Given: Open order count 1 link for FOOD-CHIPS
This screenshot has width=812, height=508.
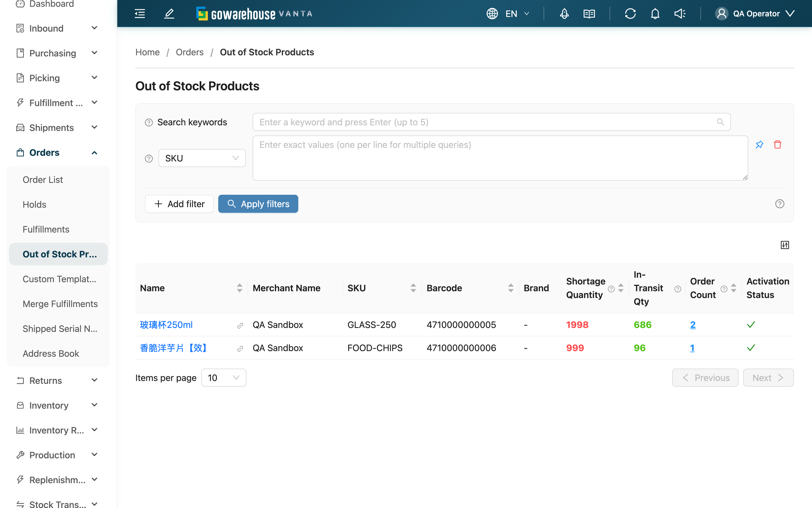Looking at the screenshot, I should point(692,348).
